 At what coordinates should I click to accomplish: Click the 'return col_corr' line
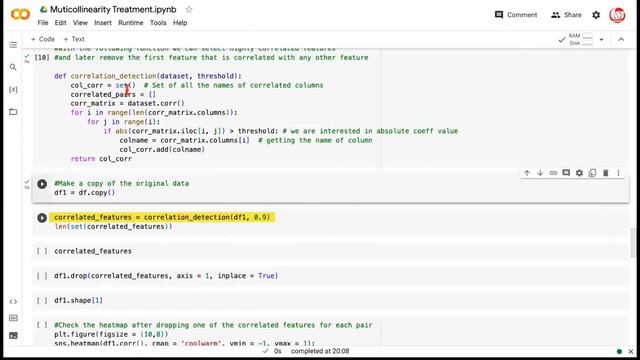(101, 159)
